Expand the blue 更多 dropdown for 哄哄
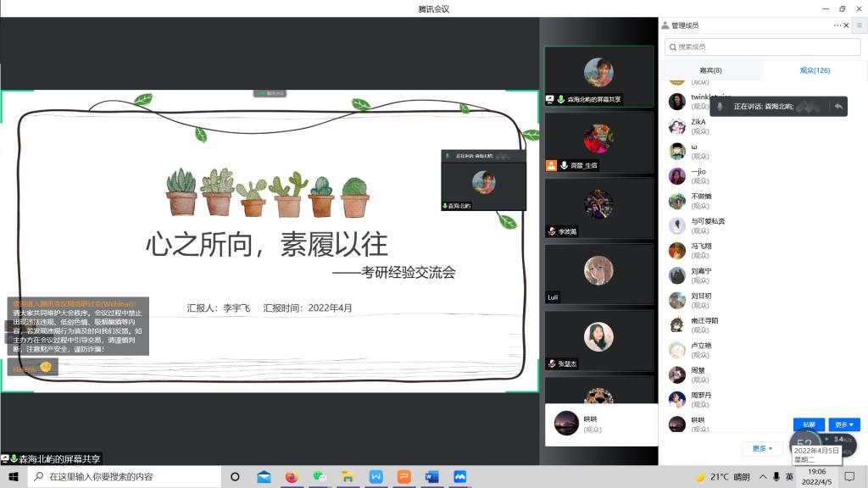This screenshot has height=488, width=868. tap(843, 424)
